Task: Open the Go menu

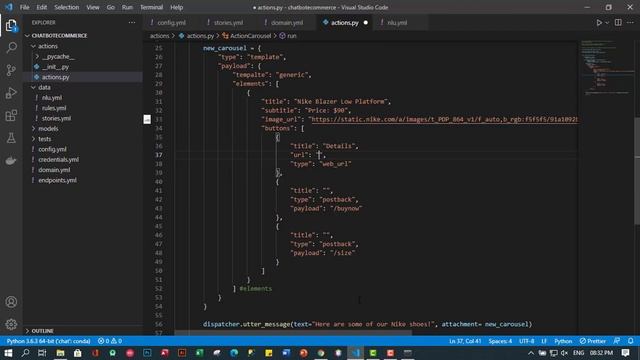Action: tap(111, 7)
